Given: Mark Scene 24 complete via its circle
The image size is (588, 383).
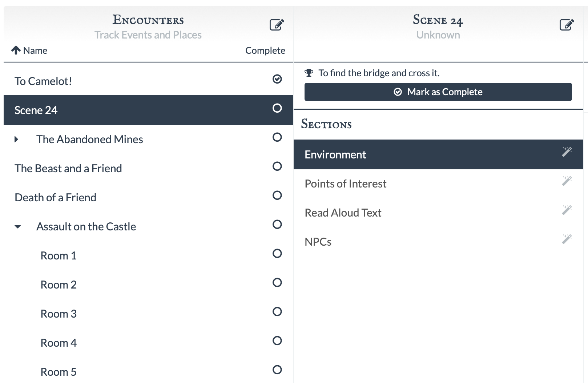Looking at the screenshot, I should coord(277,108).
